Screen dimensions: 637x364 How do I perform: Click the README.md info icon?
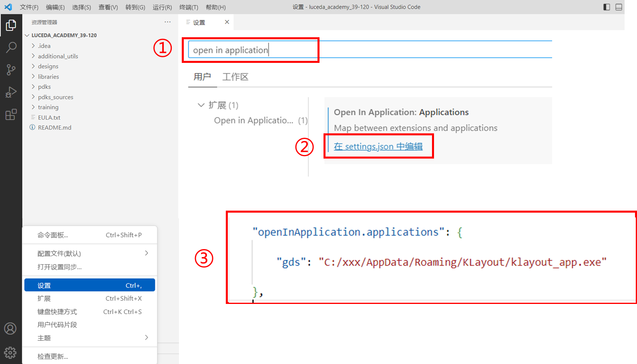tap(32, 127)
